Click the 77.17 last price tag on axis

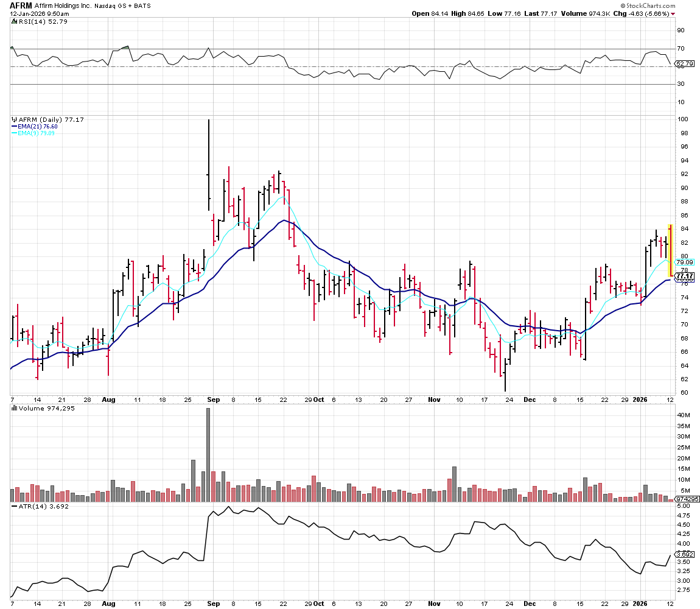(685, 276)
